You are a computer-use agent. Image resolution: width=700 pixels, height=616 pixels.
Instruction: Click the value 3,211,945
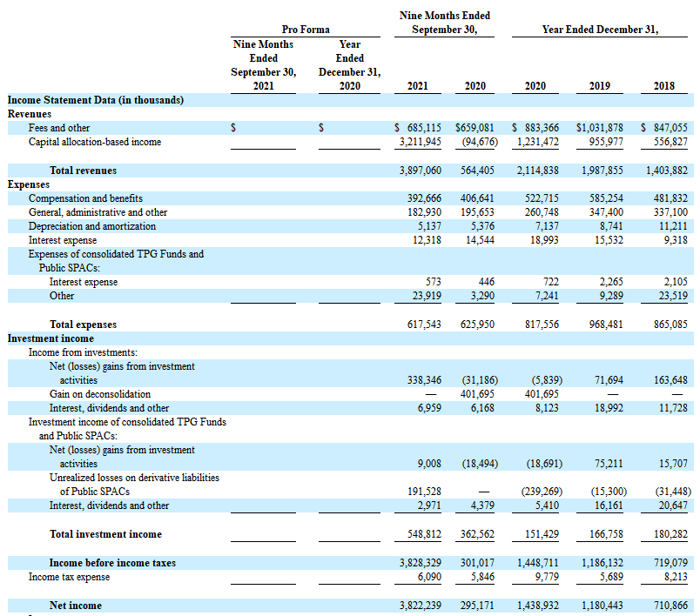[421, 142]
